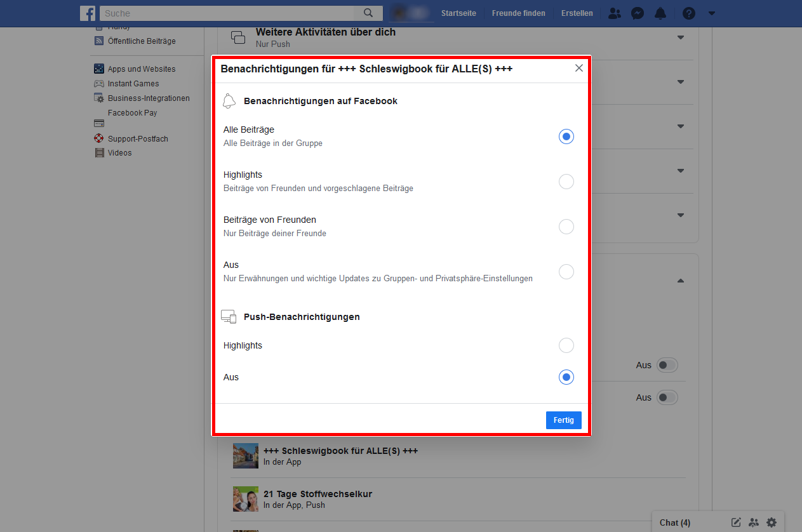
Task: Click the Fertig button
Action: (x=563, y=420)
